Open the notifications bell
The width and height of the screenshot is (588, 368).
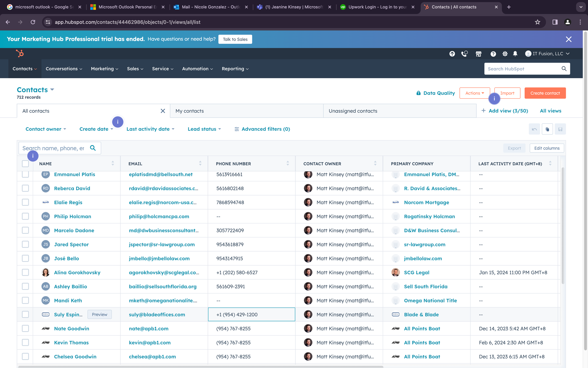click(x=515, y=54)
